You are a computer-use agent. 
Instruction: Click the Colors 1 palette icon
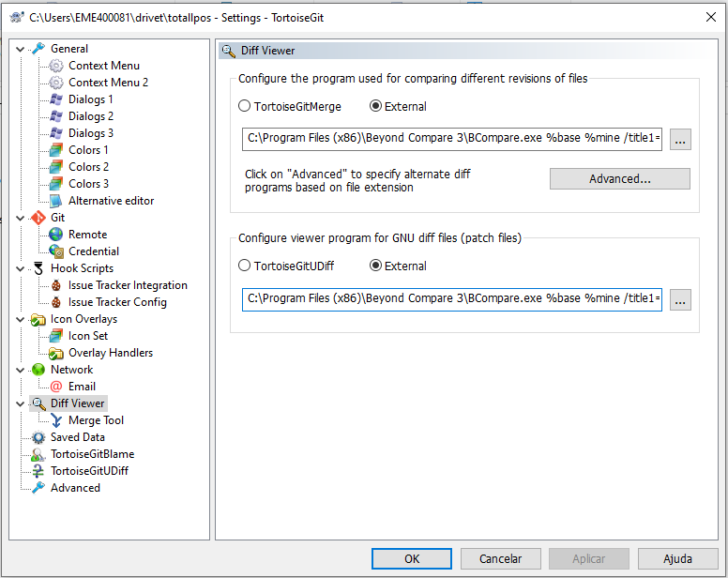[55, 150]
